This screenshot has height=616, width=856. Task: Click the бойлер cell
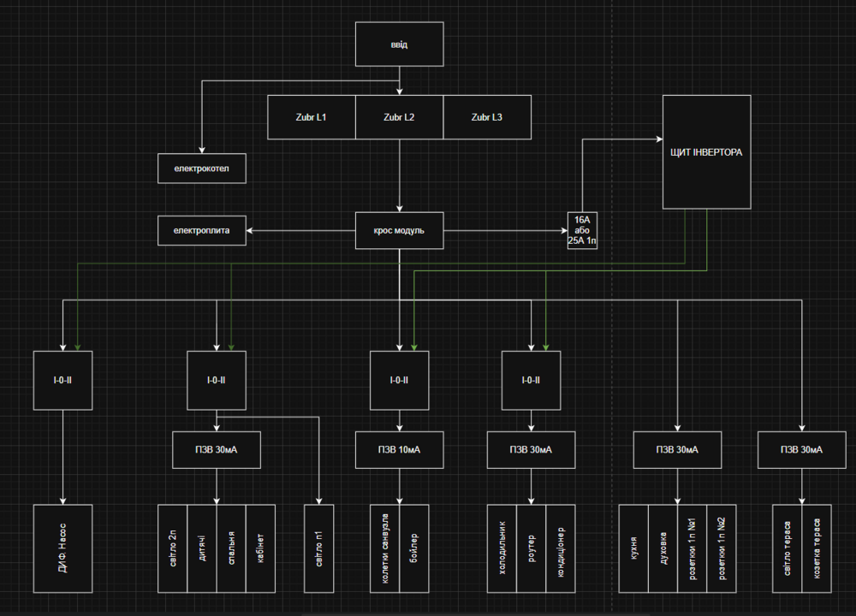click(413, 548)
